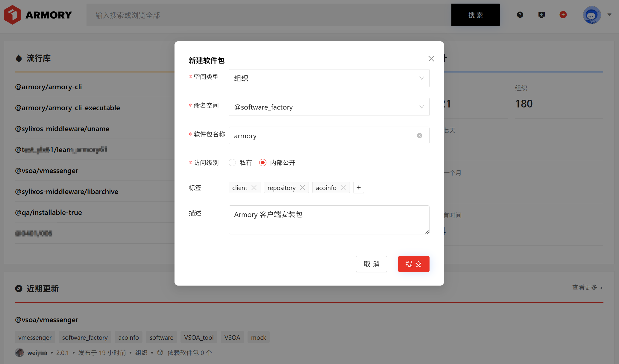Open the namespace @software_factory dropdown
Image resolution: width=619 pixels, height=364 pixels.
pyautogui.click(x=329, y=107)
